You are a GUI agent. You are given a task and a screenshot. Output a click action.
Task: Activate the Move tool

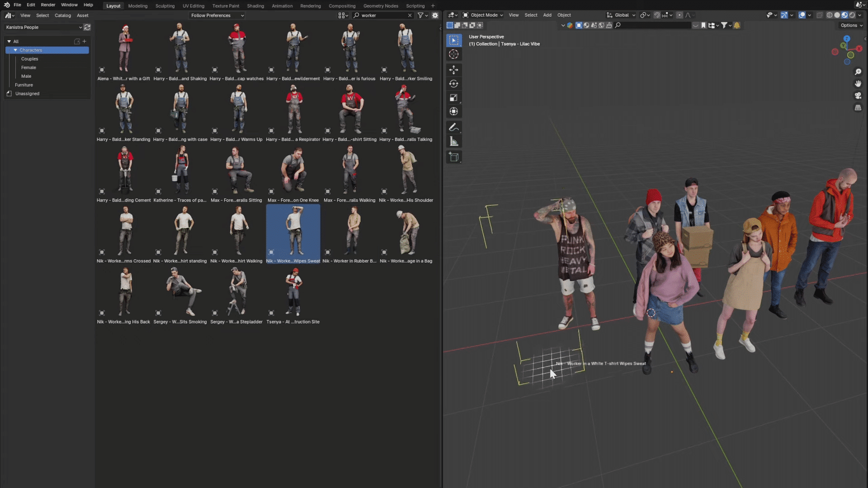click(453, 70)
